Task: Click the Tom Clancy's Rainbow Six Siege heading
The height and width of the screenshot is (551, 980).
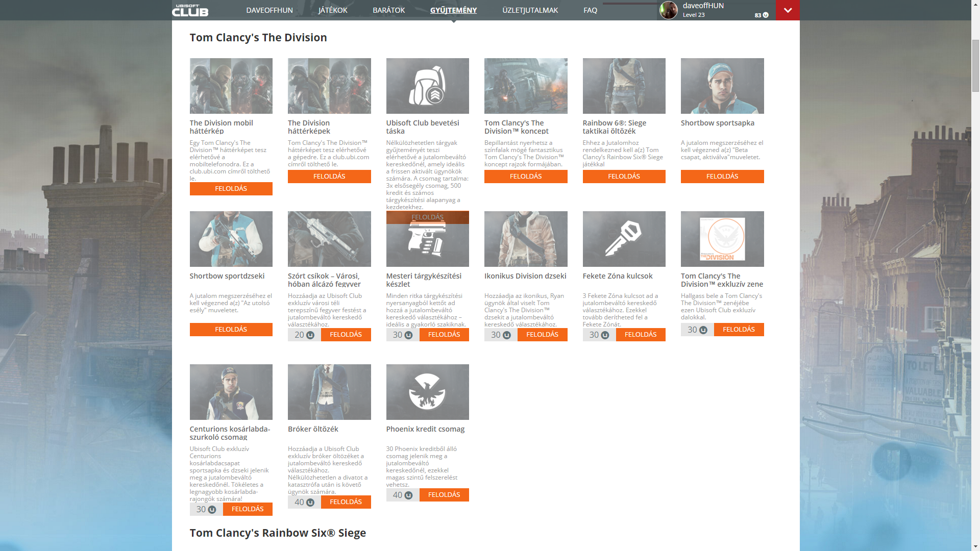Action: tap(278, 533)
